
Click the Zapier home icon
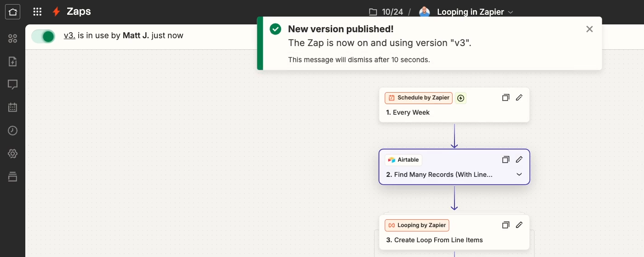coord(12,12)
